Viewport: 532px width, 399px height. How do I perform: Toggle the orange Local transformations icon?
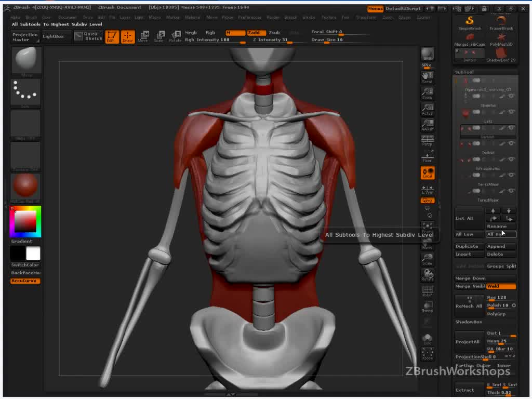tap(427, 172)
